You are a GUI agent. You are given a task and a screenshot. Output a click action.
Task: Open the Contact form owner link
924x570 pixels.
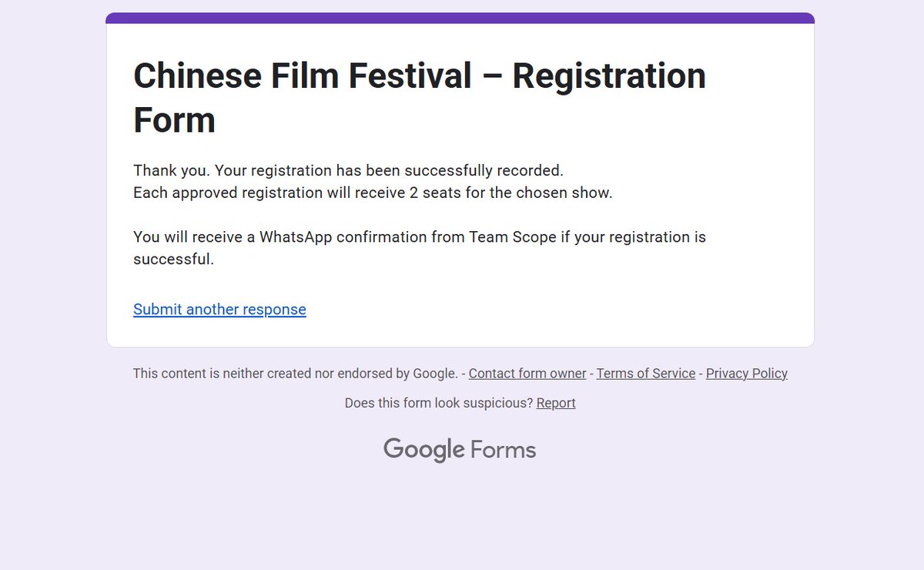coord(527,374)
